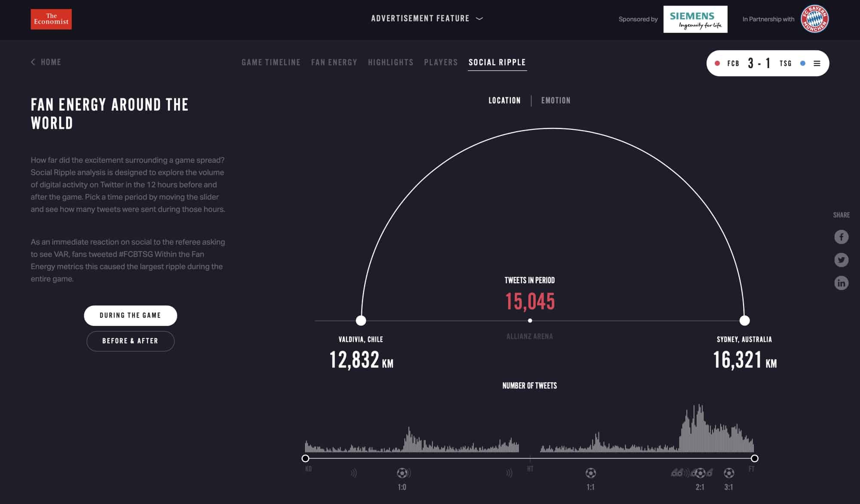
Task: Select the During the Game period
Action: point(130,315)
